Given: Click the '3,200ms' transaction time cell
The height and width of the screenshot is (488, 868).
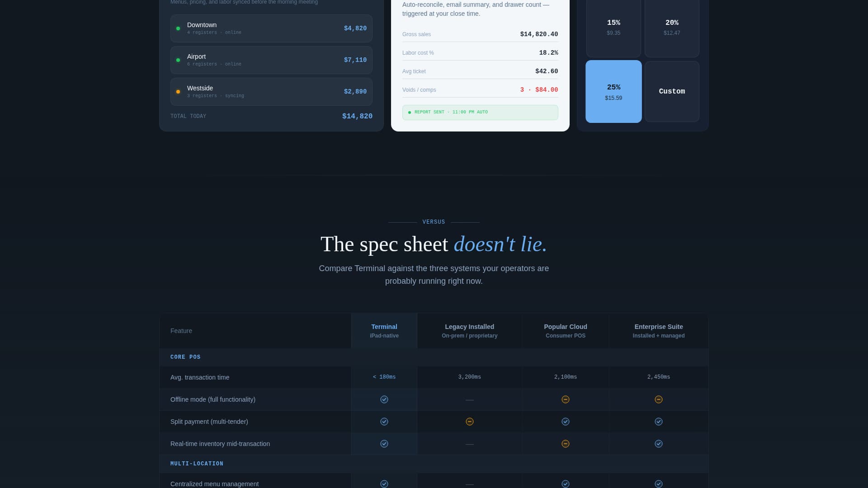Looking at the screenshot, I should 470,377.
